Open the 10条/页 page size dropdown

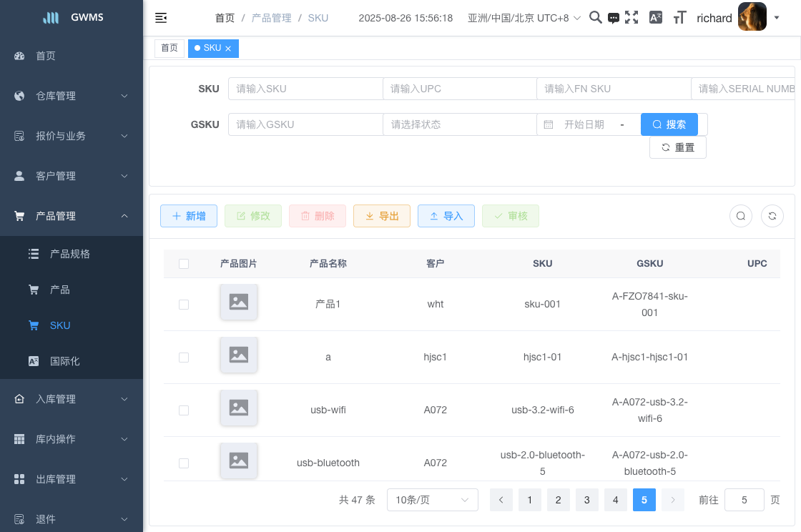coord(432,501)
